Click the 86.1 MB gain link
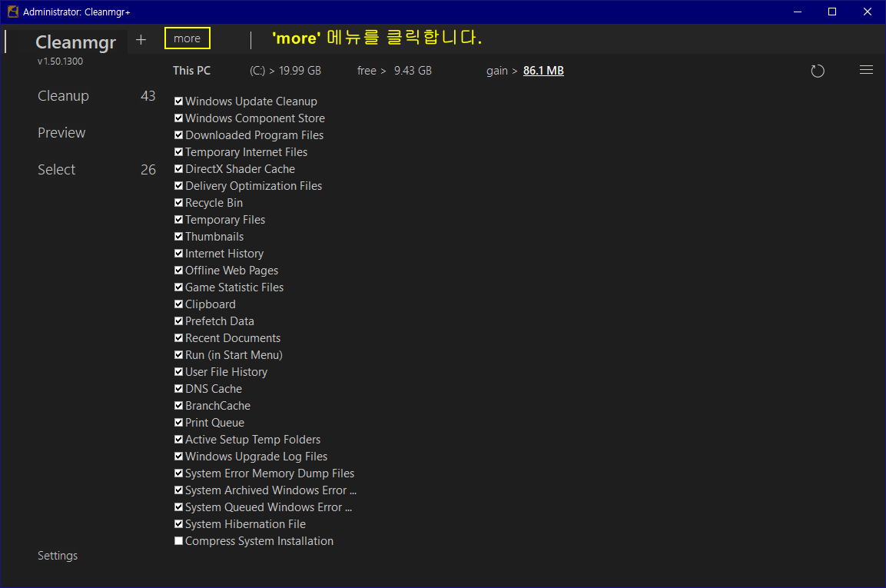This screenshot has width=886, height=588. pos(543,71)
